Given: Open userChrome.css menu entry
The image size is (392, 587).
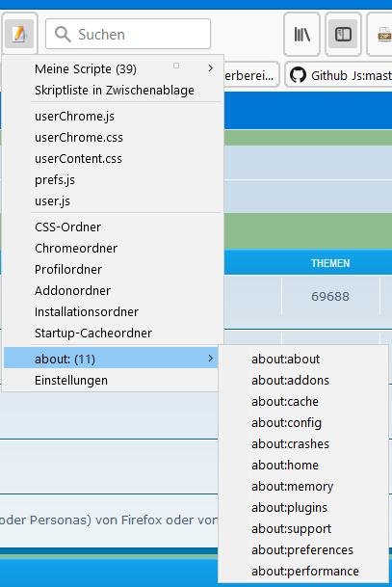Looking at the screenshot, I should tap(79, 138).
